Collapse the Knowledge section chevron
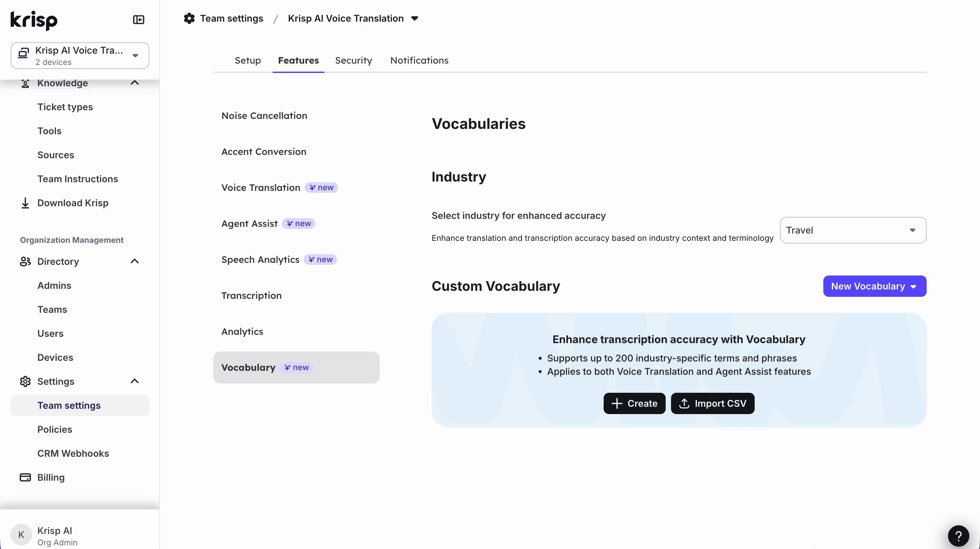The height and width of the screenshot is (549, 980). pyautogui.click(x=135, y=83)
